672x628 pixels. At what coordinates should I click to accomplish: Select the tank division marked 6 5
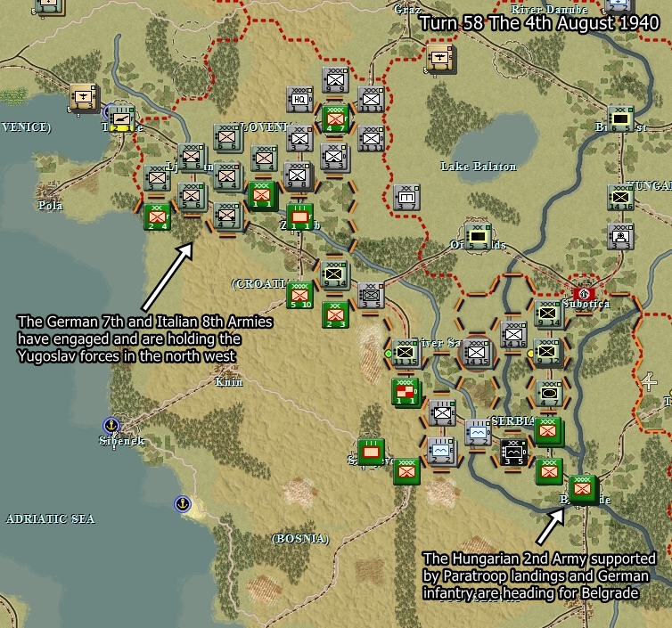pos(620,118)
